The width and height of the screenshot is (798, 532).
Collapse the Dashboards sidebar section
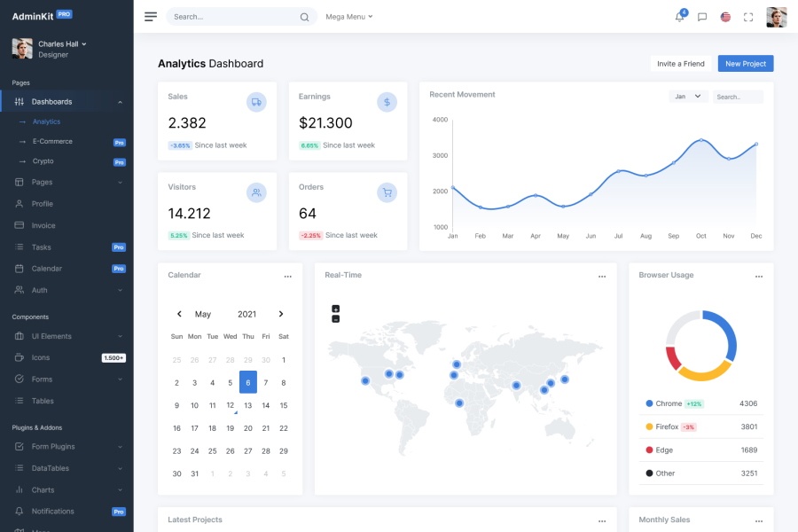click(x=120, y=100)
